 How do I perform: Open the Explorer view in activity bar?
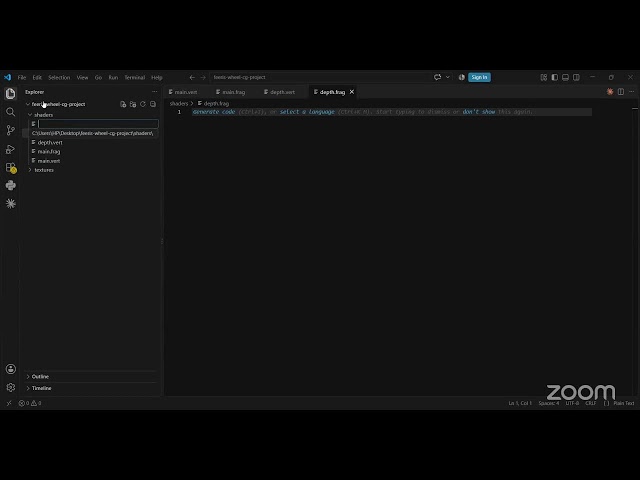click(11, 93)
